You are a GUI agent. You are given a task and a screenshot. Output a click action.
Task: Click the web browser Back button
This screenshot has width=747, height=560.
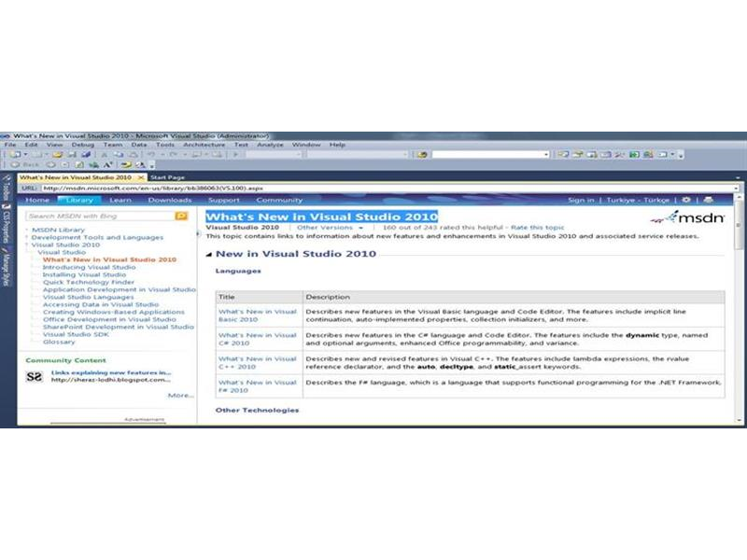coord(25,165)
